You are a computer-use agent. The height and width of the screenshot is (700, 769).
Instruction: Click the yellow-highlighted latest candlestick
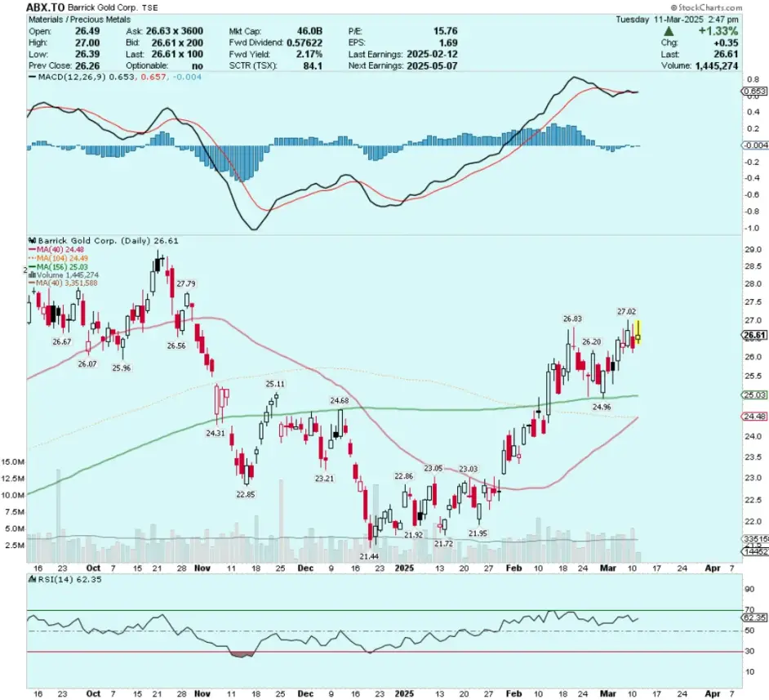[x=638, y=332]
